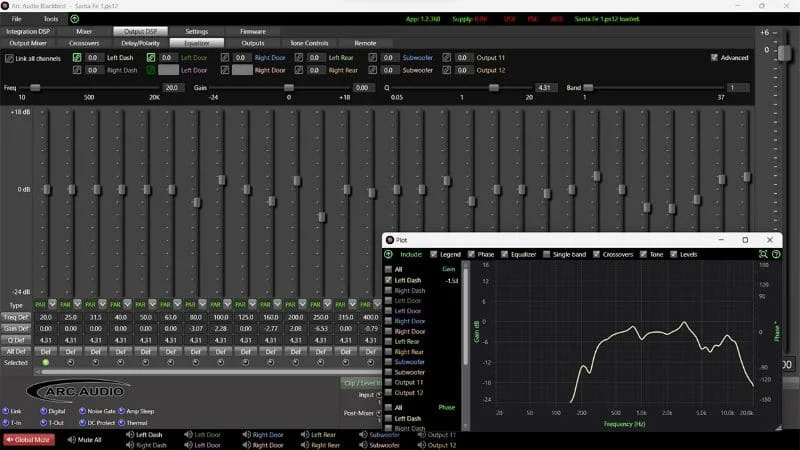Click the Global Mute button
The image size is (800, 450).
tap(29, 439)
